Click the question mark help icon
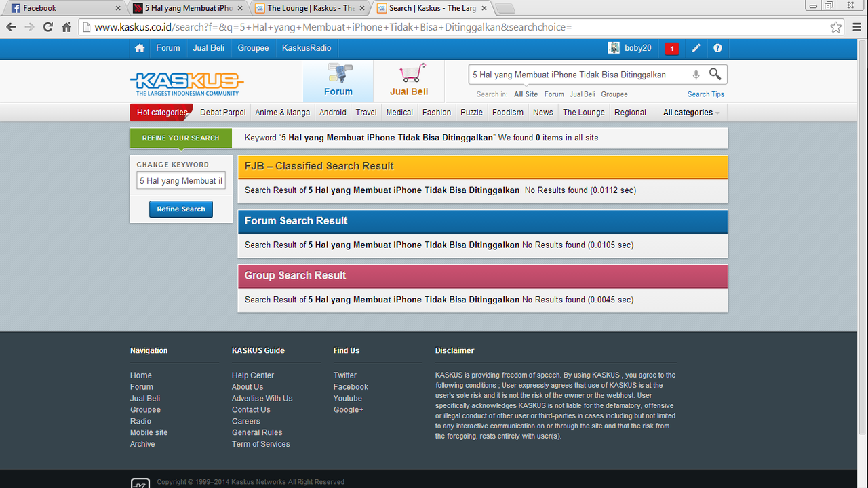 click(x=717, y=48)
